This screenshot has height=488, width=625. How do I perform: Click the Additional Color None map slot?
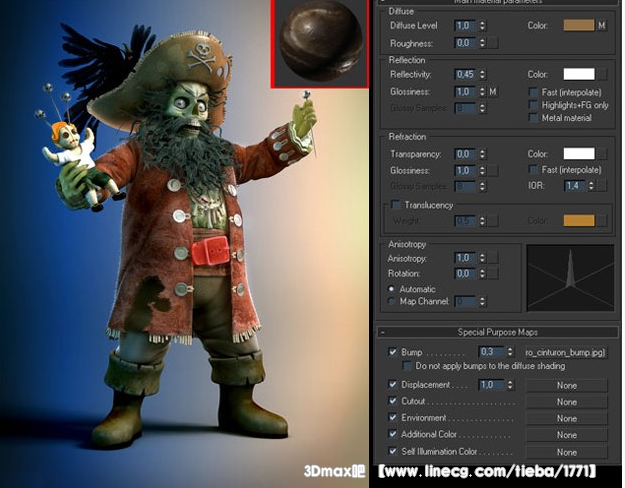tap(566, 435)
